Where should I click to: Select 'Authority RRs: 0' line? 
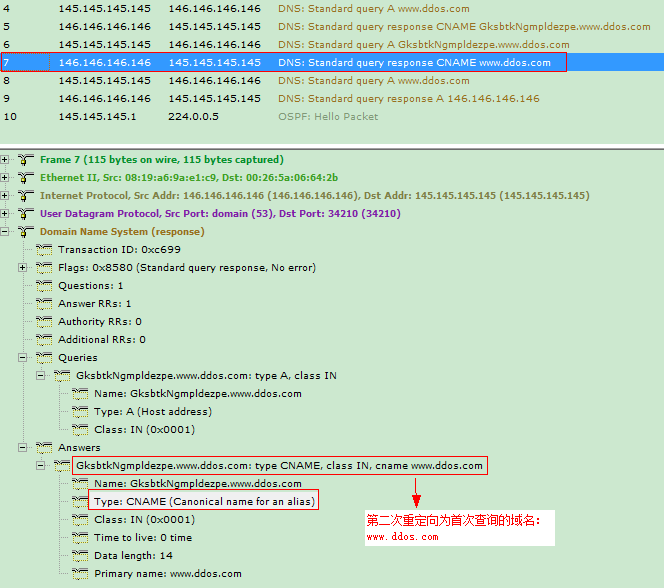pos(100,322)
